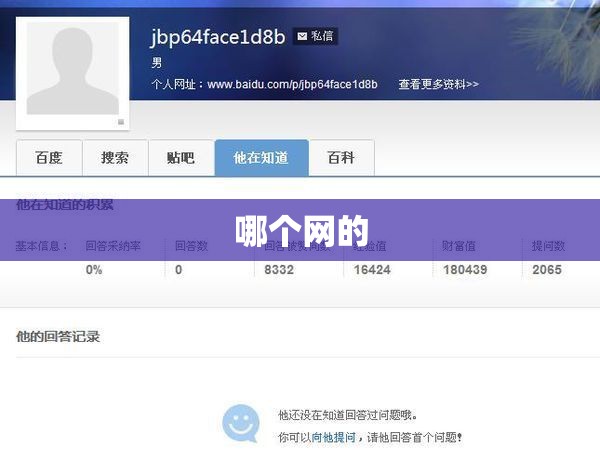Switch to the 搜索 tab
The height and width of the screenshot is (460, 600).
point(115,158)
